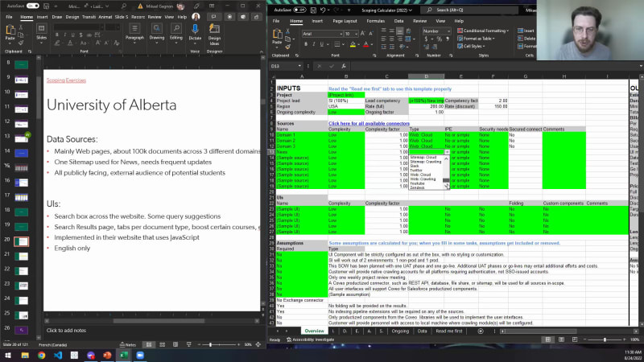Click the Excel fill color bucket icon

353,44
